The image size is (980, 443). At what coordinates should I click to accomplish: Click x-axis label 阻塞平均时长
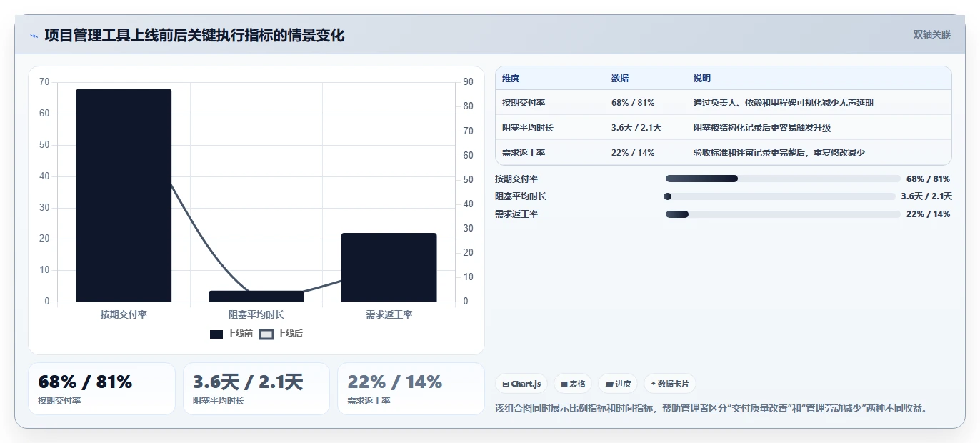point(256,314)
